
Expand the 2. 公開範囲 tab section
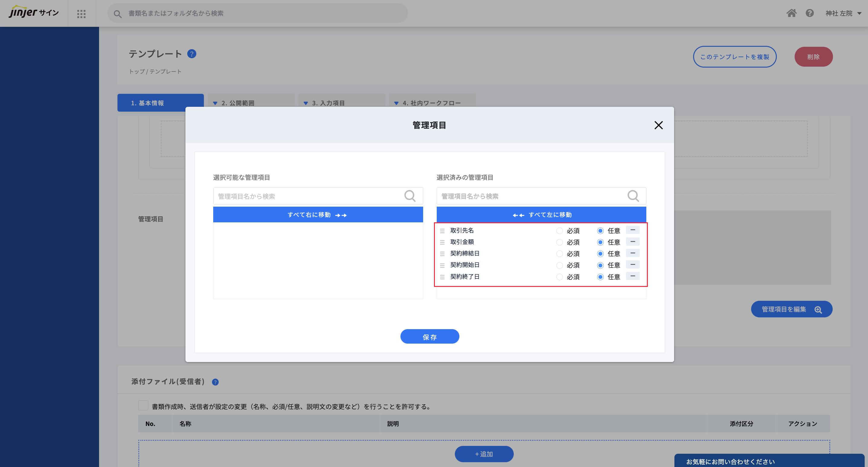click(x=238, y=103)
